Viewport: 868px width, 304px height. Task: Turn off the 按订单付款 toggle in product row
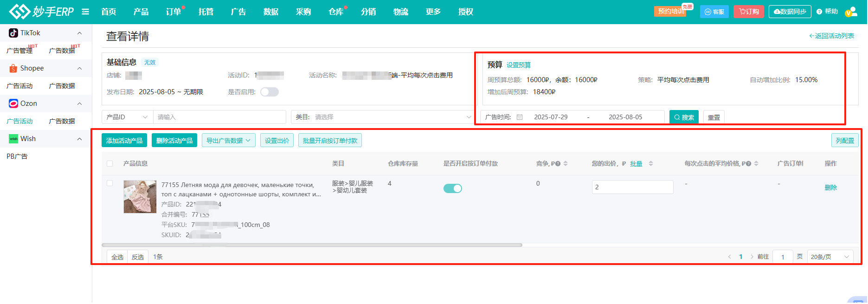click(452, 188)
